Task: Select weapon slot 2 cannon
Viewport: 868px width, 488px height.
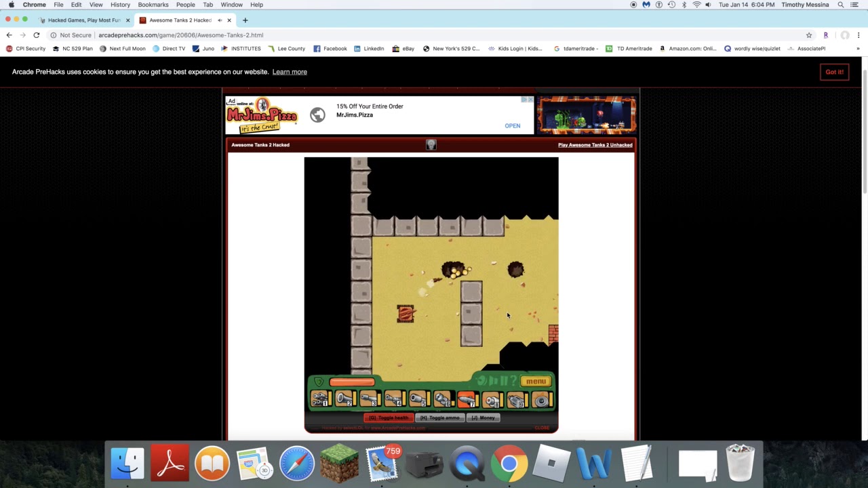Action: 346,399
